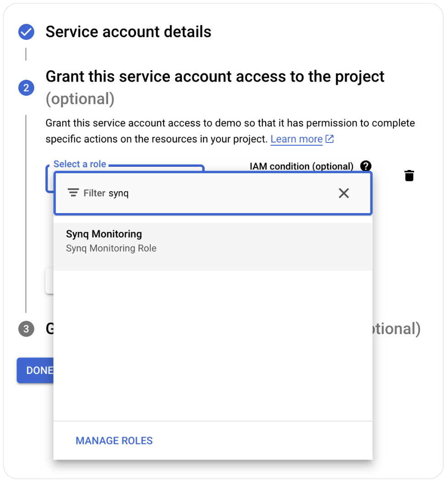Click the step 3 number badge
The image size is (448, 483).
26,329
